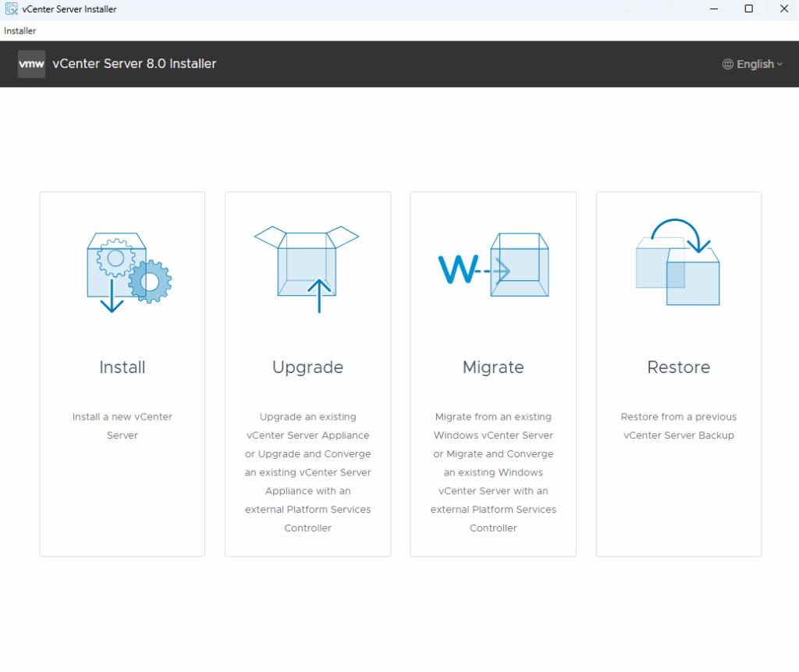Click the vCenter Server Installer title bar icon
The image size is (799, 672).
click(11, 9)
